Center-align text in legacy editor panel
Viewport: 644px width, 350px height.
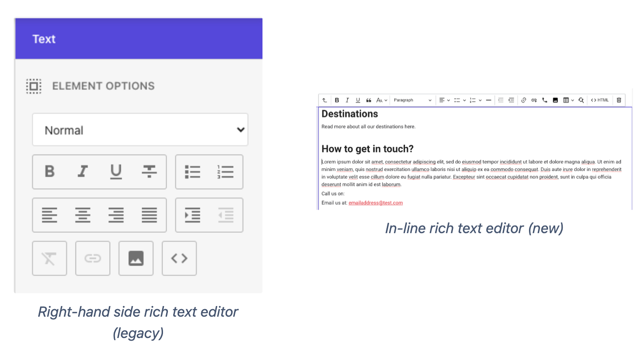83,215
